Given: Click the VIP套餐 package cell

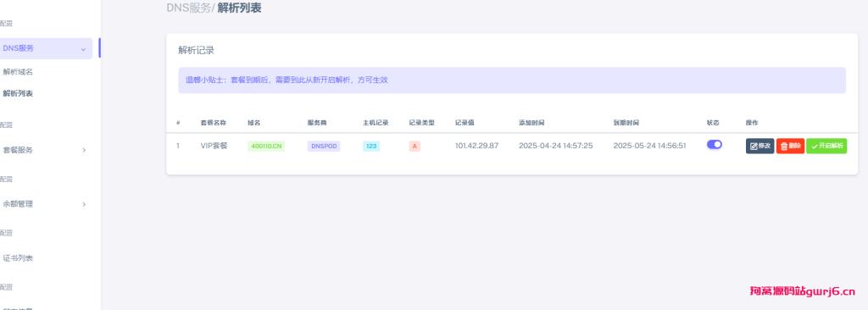Looking at the screenshot, I should click(214, 146).
